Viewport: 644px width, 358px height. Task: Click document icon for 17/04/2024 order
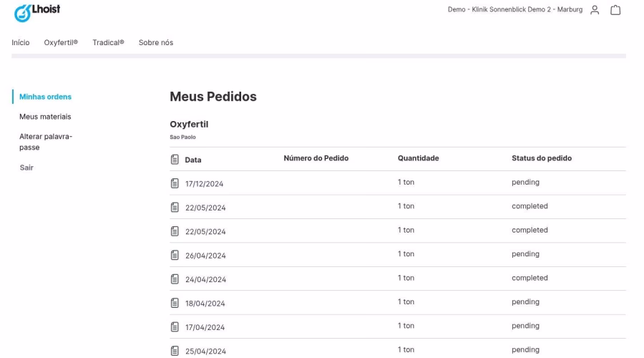[x=174, y=326]
